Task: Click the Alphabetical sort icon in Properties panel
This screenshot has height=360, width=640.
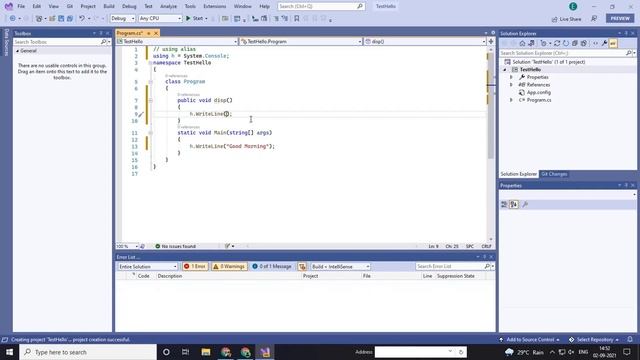Action: [x=514, y=204]
